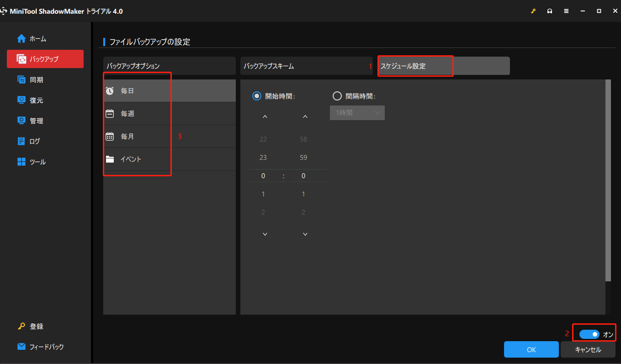Click the license key icon in title bar
Screen dimensions: 621x364
[x=533, y=11]
